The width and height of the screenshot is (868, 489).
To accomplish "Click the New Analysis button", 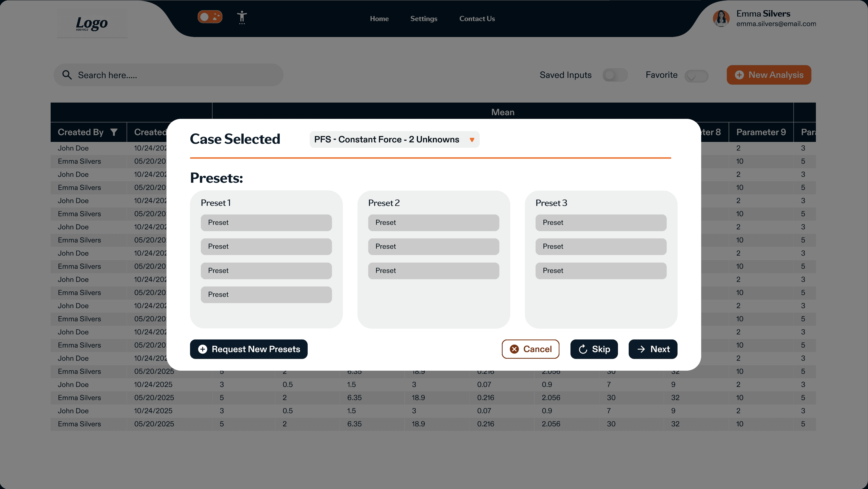I will (769, 75).
